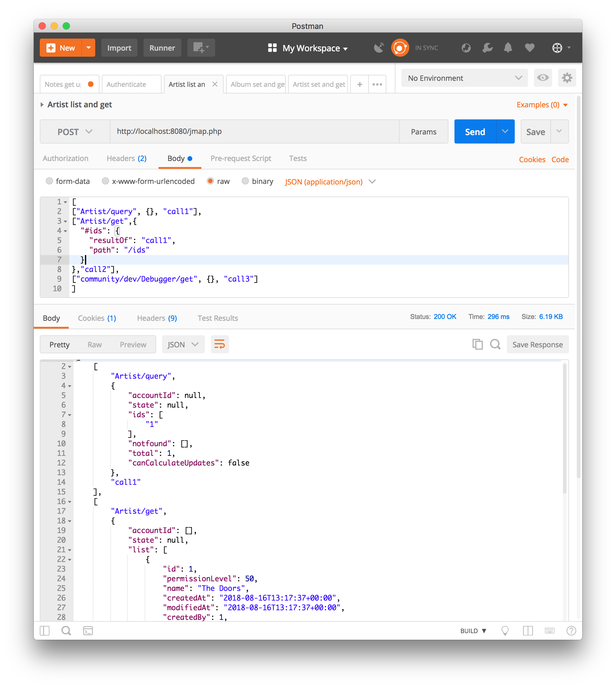Open the Examples (0) dropdown
616x688 pixels.
point(542,105)
